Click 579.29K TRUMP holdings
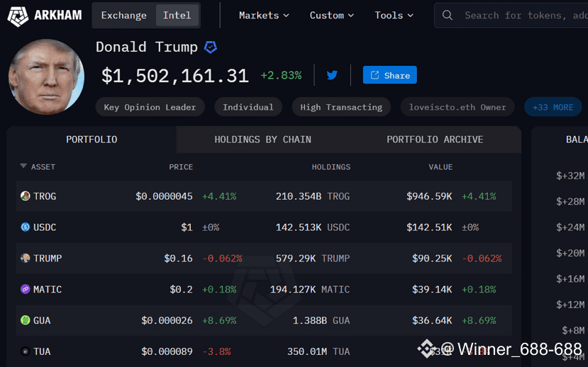 coord(313,259)
